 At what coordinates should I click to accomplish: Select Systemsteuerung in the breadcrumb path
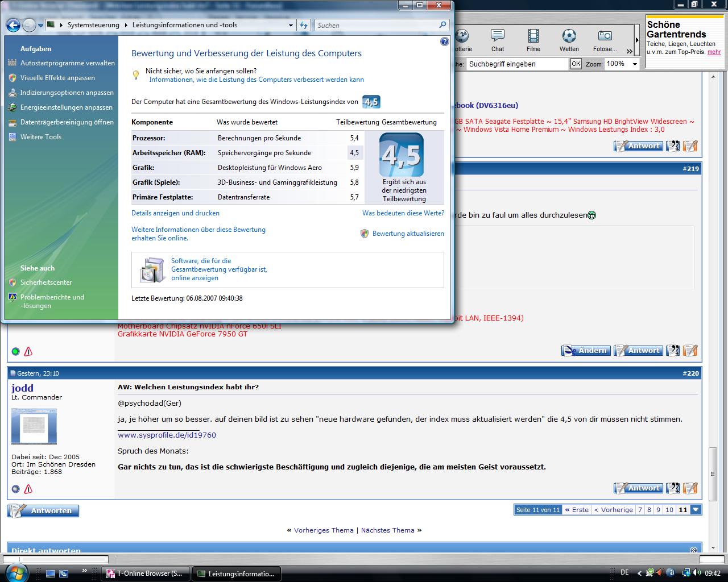(93, 25)
